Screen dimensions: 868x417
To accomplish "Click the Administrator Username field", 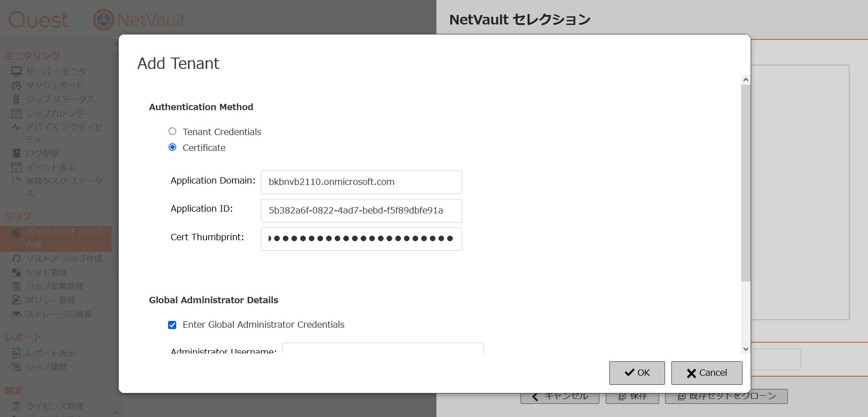I will pos(383,348).
